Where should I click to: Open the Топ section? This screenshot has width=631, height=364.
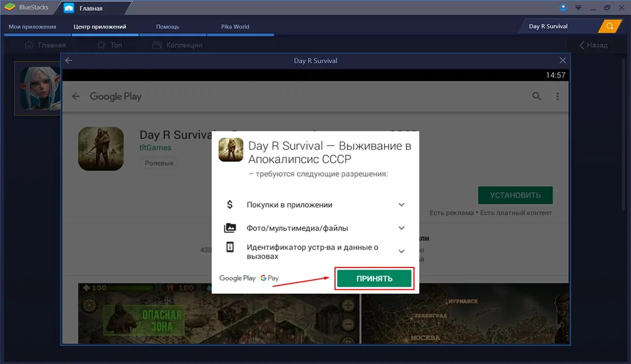(110, 45)
